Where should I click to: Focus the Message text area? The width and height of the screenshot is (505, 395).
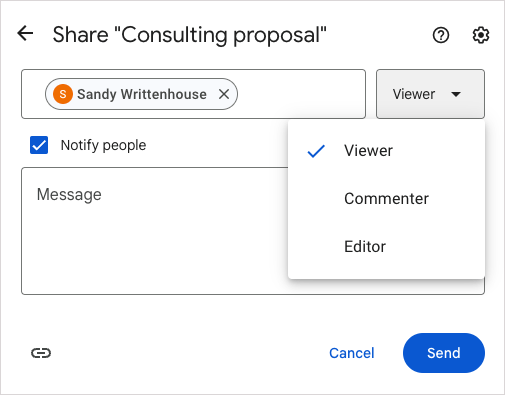pos(155,231)
